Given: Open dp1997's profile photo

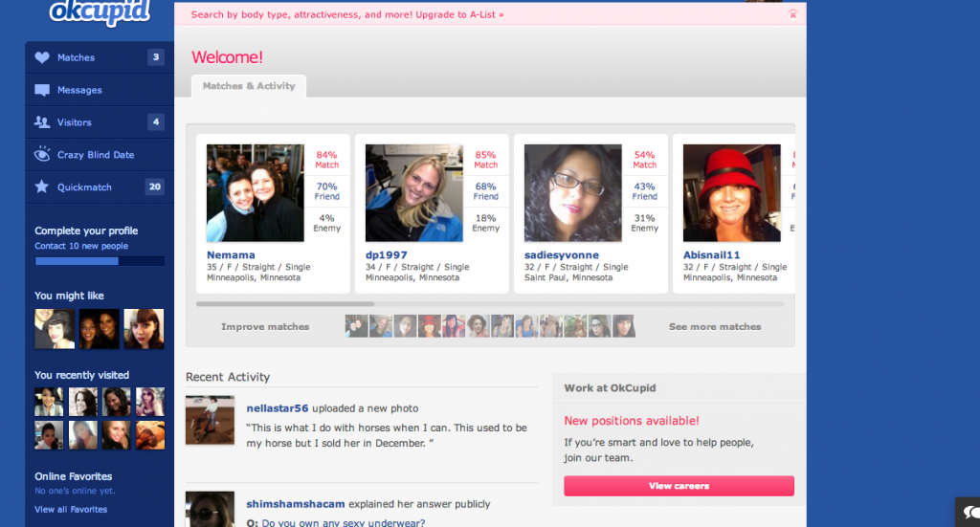Looking at the screenshot, I should point(413,193).
